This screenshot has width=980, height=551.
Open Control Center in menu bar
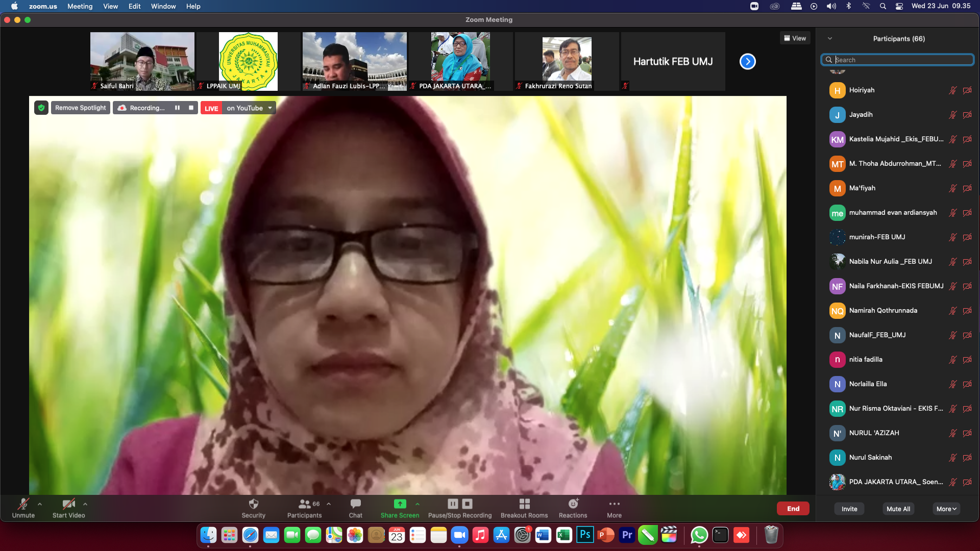pyautogui.click(x=899, y=6)
